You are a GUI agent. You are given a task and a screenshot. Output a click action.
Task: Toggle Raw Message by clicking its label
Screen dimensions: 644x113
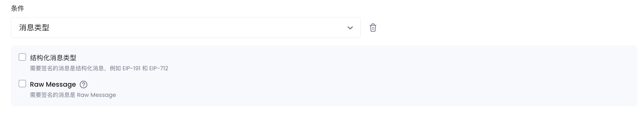[x=53, y=85]
